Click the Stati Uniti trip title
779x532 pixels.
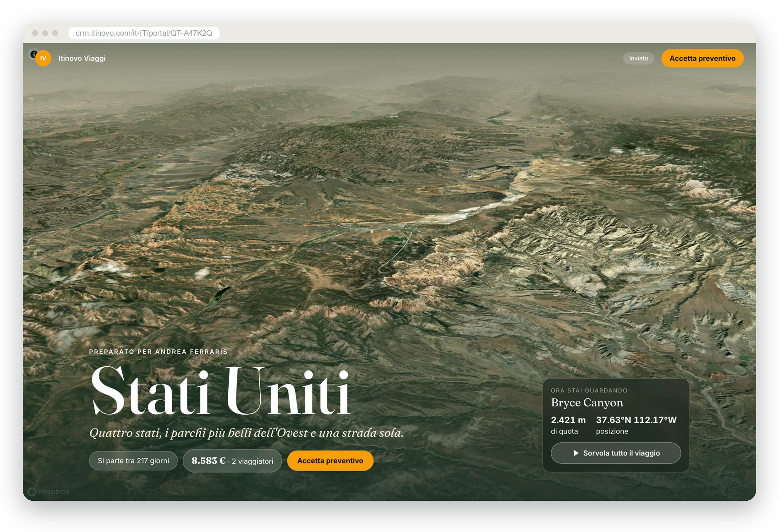[220, 391]
